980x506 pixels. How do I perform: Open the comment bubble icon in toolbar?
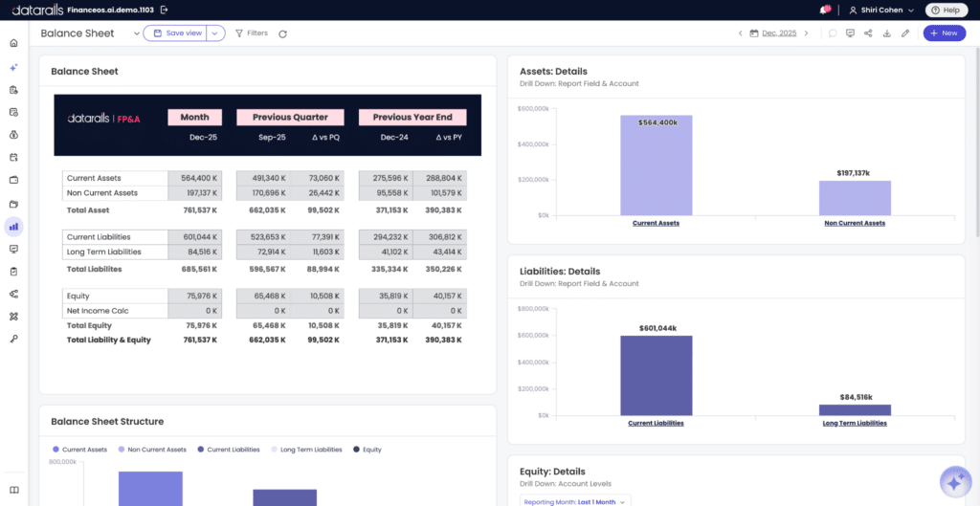pos(832,33)
